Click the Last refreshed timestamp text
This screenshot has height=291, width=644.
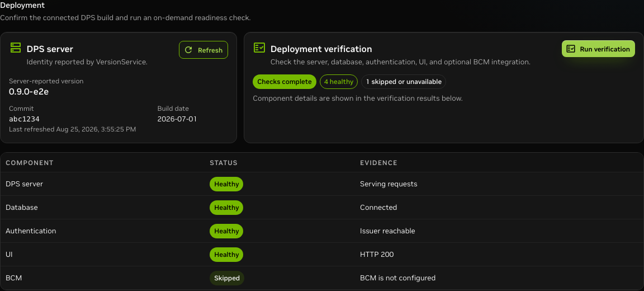72,129
